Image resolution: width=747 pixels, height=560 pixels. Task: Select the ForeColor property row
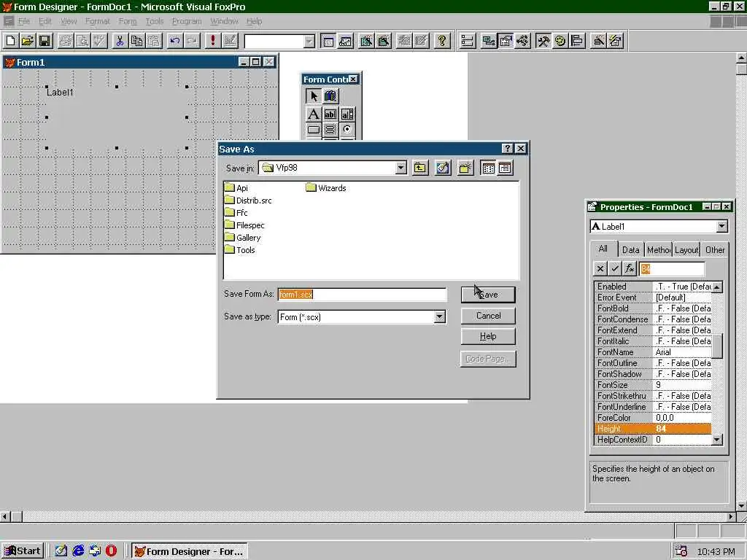[x=653, y=418]
